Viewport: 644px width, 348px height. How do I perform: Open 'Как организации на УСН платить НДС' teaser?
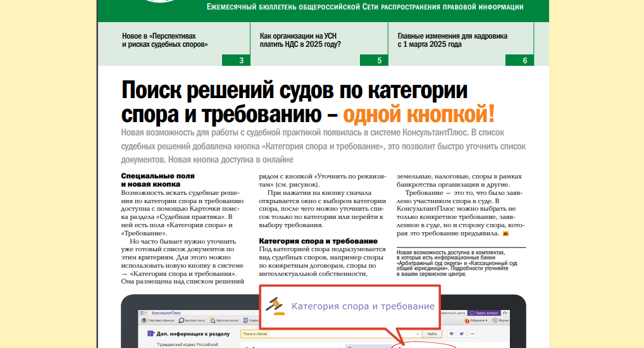[300, 40]
